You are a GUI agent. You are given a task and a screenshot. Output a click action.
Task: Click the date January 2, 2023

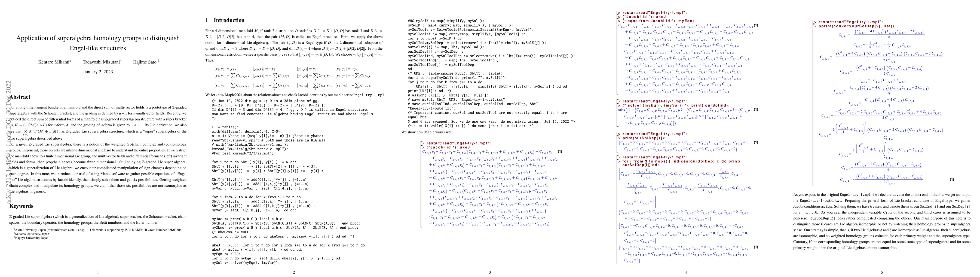click(98, 72)
